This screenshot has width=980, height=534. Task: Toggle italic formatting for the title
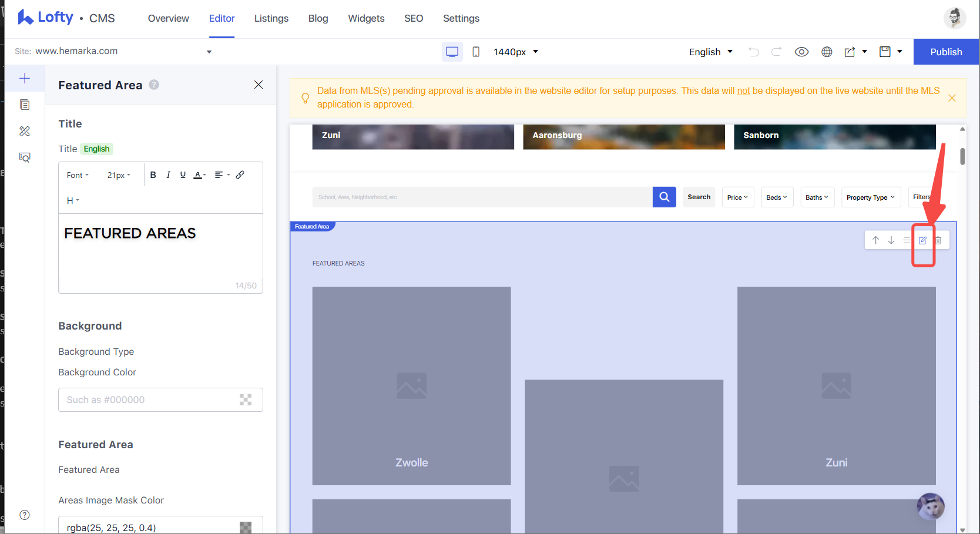(x=168, y=175)
